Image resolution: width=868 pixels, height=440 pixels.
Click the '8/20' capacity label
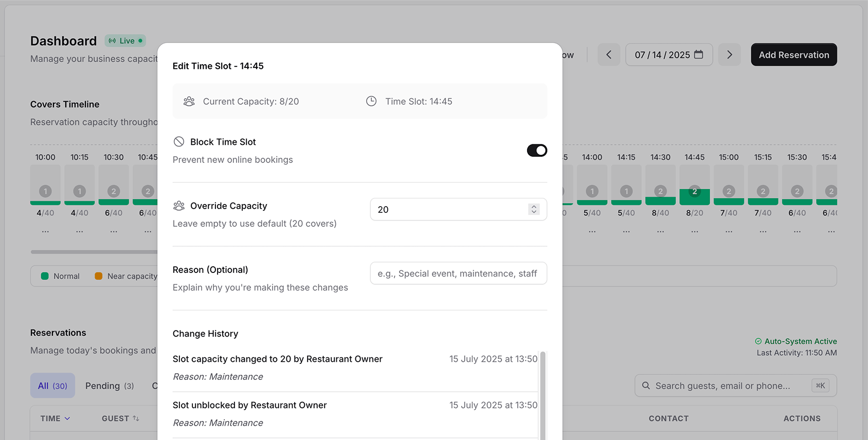tap(695, 213)
